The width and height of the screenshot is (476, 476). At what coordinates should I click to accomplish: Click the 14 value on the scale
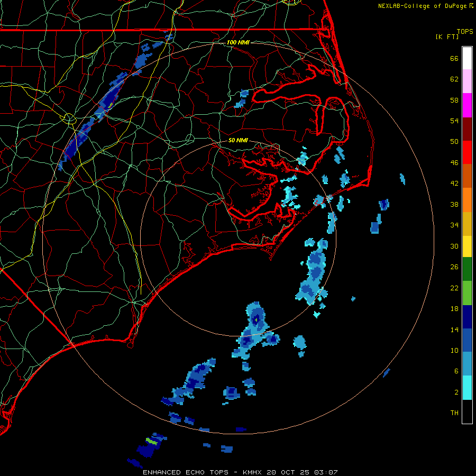click(454, 329)
